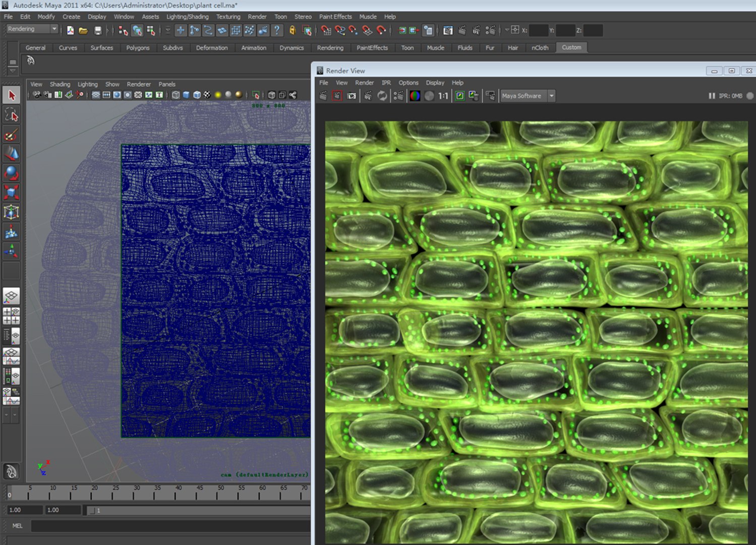Toggle textured display checker icon in viewport
Image resolution: width=756 pixels, height=545 pixels.
(x=207, y=94)
